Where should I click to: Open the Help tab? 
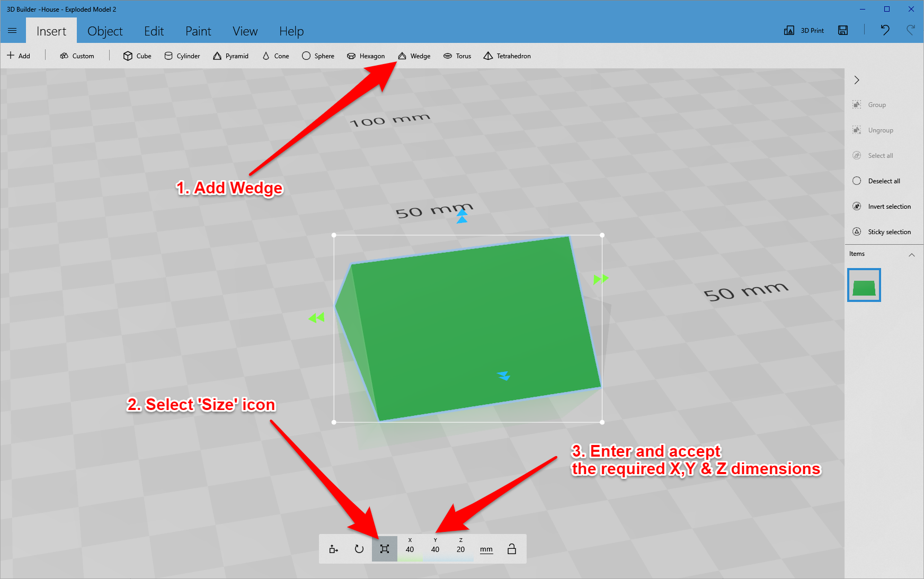[291, 31]
